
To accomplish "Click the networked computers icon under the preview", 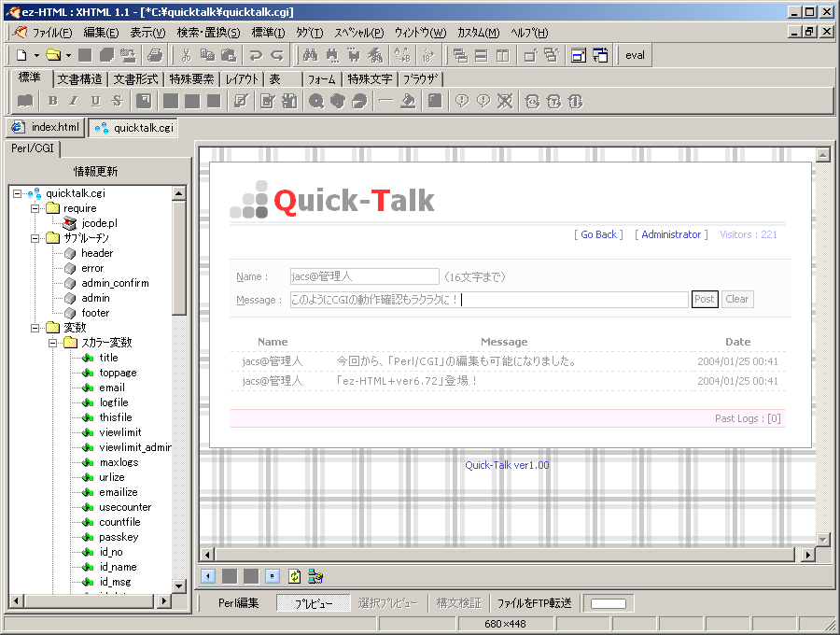I will 315,576.
